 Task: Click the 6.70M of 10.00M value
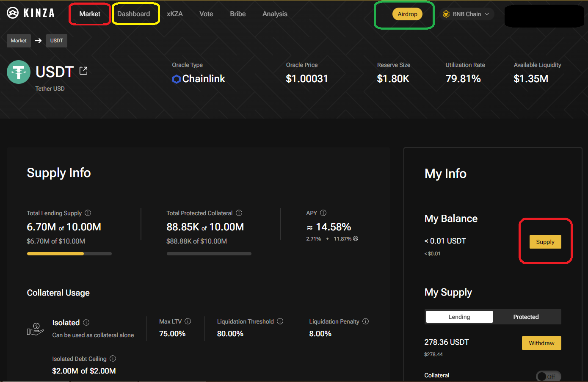point(64,227)
